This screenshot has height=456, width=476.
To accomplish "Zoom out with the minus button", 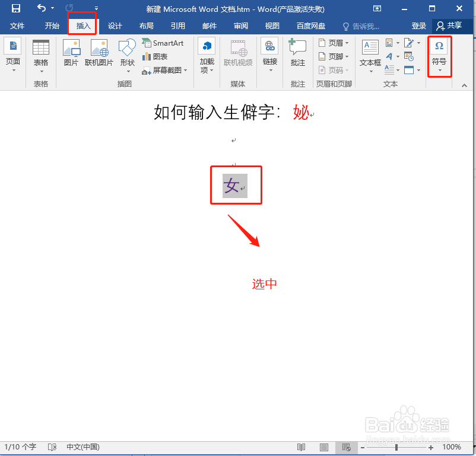I will 363,448.
